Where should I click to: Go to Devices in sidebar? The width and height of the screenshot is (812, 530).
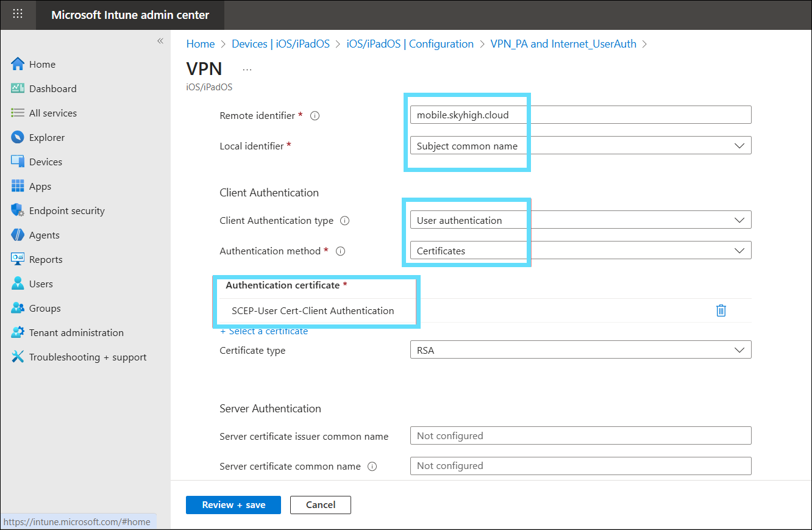(x=46, y=162)
